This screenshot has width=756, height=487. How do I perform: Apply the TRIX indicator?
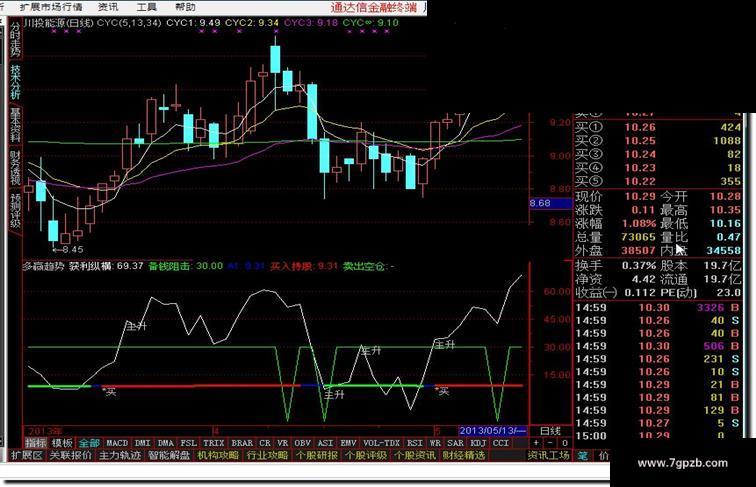point(214,443)
